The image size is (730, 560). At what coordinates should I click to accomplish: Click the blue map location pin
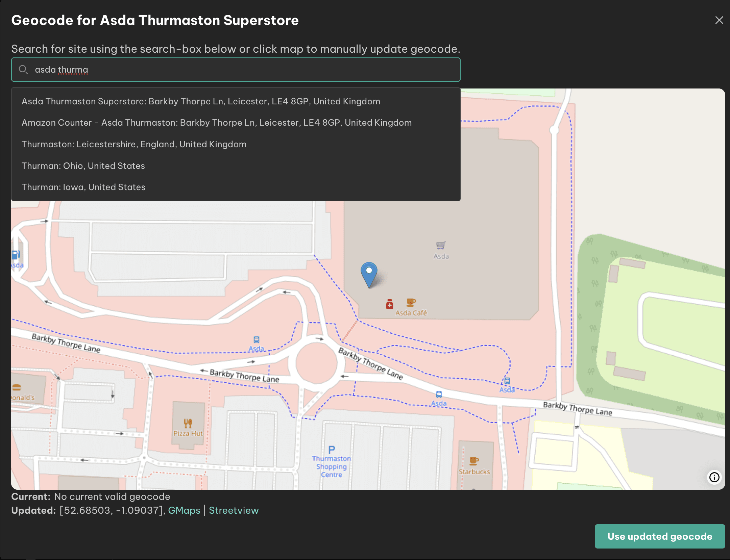tap(369, 275)
